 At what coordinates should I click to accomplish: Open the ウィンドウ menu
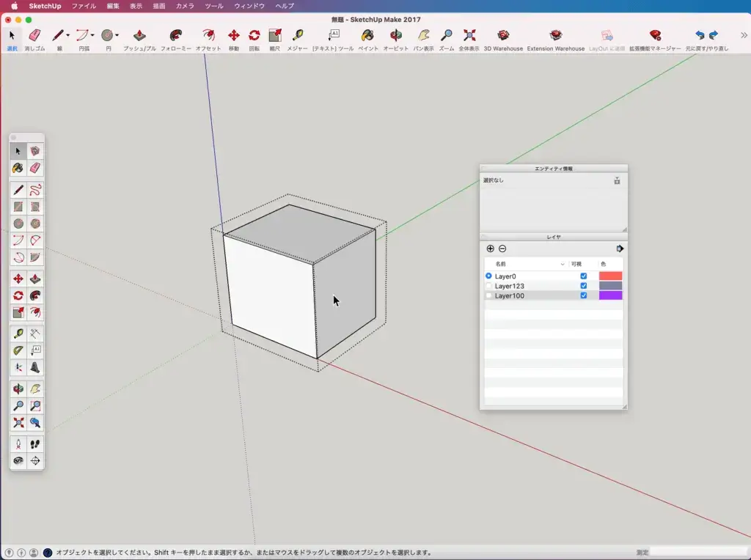click(249, 6)
